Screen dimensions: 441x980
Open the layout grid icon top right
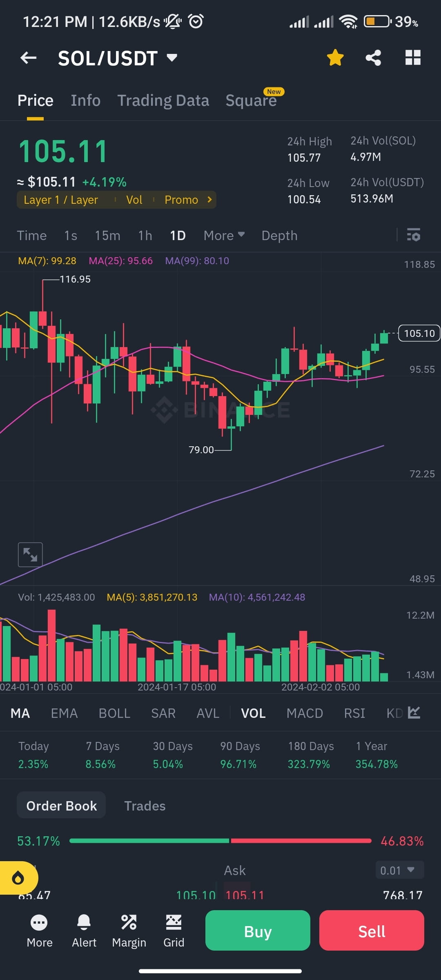(x=413, y=58)
